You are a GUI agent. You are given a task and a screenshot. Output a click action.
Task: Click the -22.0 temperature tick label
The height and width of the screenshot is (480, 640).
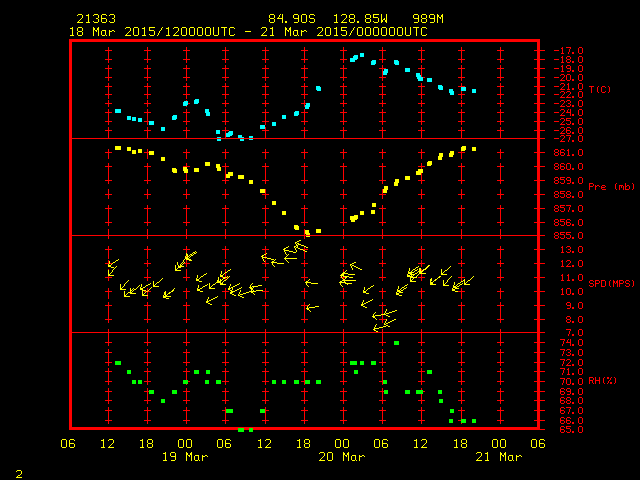coord(569,95)
